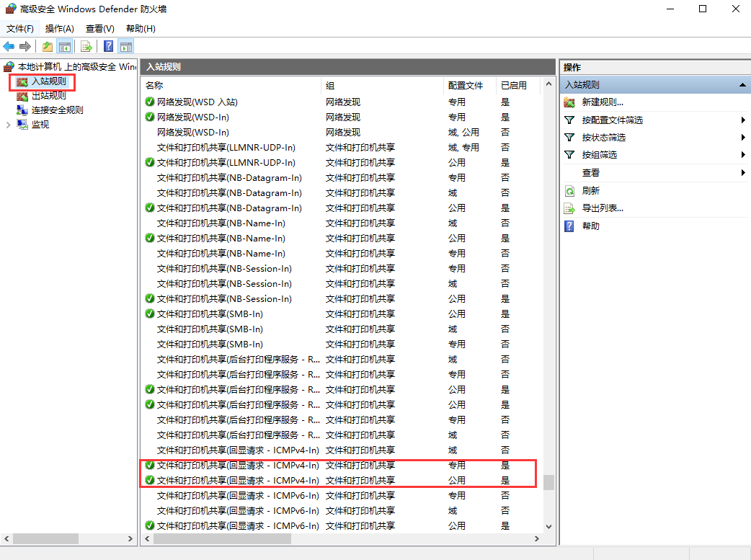Select the disabled 网络发现(WSD-In) 域, 公用 rule
Screen dimensions: 751x560
[x=342, y=132]
